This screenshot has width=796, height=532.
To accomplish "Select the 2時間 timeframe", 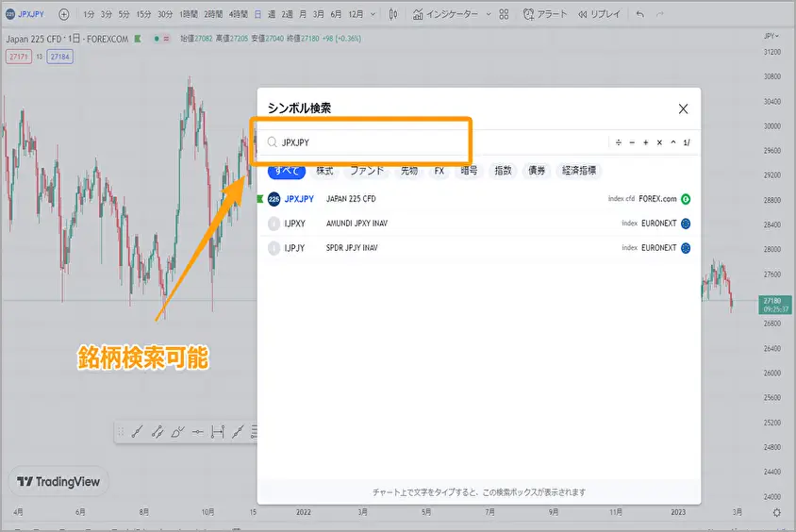I will pos(213,14).
